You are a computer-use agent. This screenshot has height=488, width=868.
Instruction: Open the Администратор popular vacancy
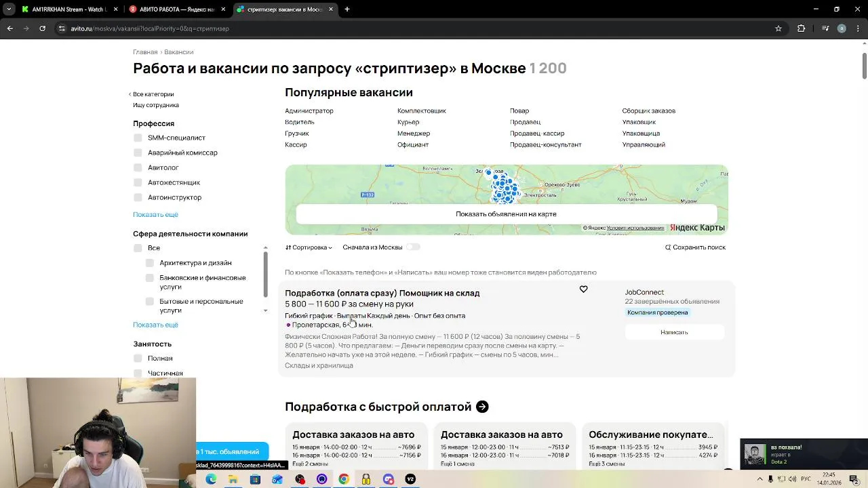[309, 110]
